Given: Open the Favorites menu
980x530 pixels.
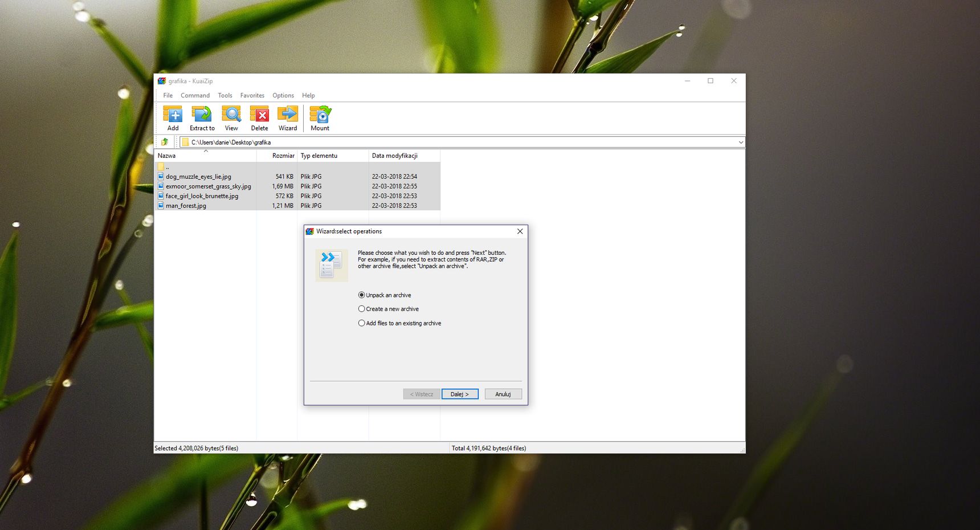Looking at the screenshot, I should (x=252, y=96).
